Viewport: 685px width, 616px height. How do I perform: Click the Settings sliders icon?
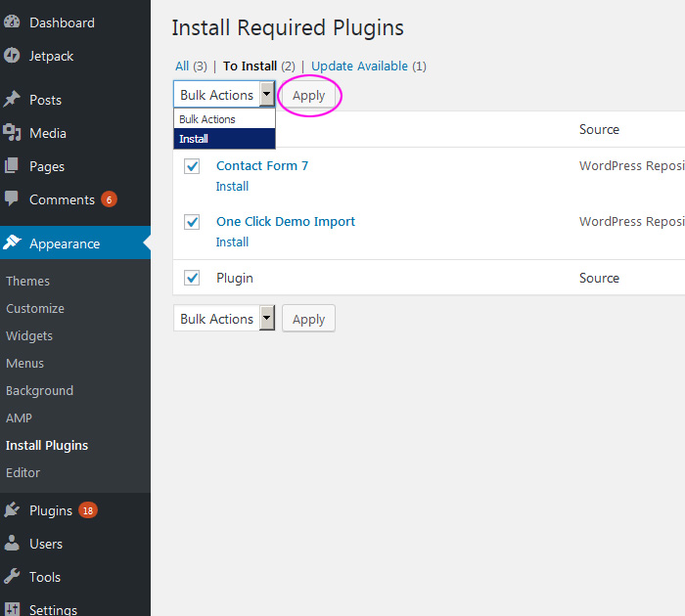point(12,609)
